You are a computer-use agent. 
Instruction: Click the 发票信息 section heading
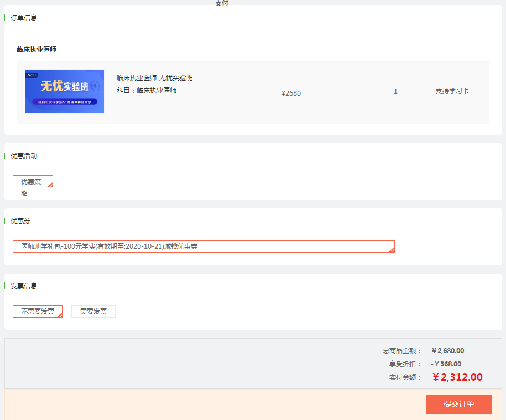pyautogui.click(x=24, y=286)
